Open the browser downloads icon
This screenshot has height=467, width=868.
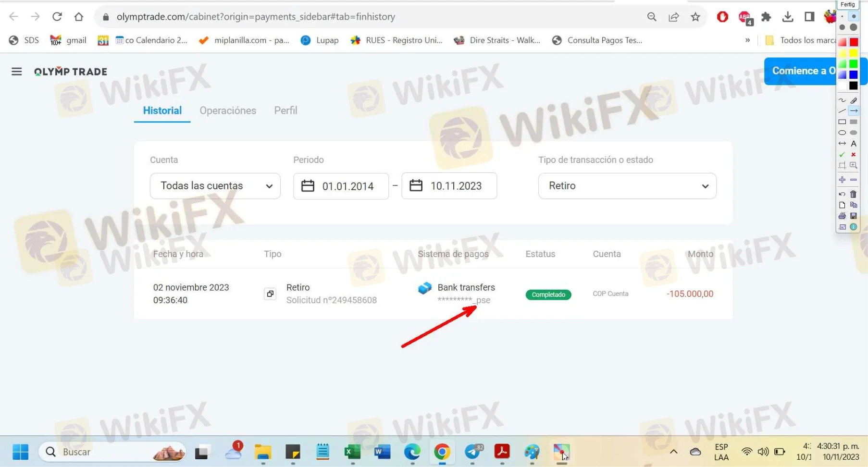click(788, 17)
